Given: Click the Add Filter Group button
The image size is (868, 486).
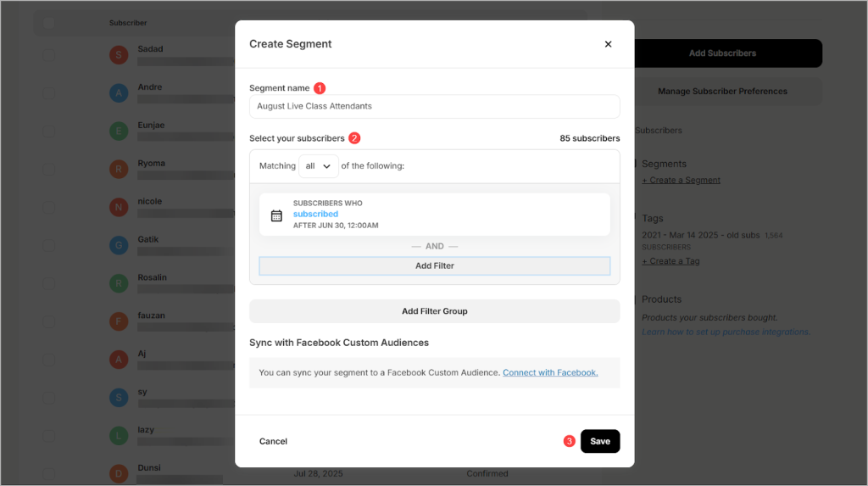Looking at the screenshot, I should pyautogui.click(x=434, y=311).
